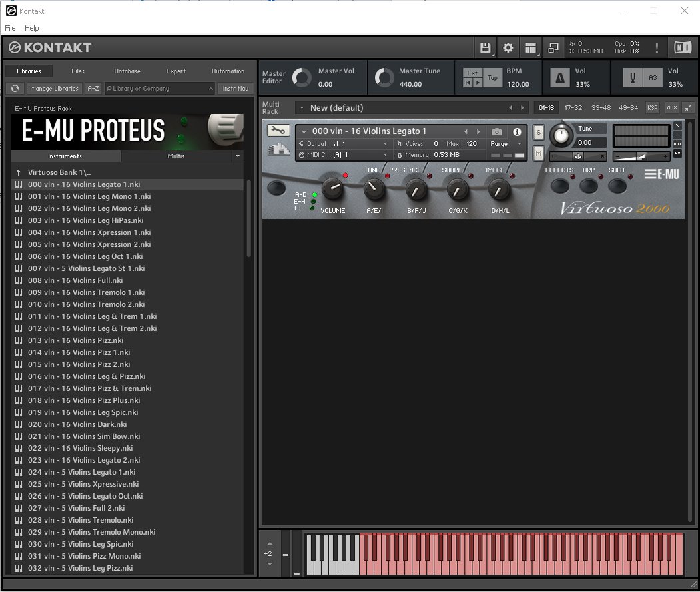This screenshot has width=700, height=592.
Task: Load 013 vln - 16 Violins Pizz.nki
Action: click(75, 340)
